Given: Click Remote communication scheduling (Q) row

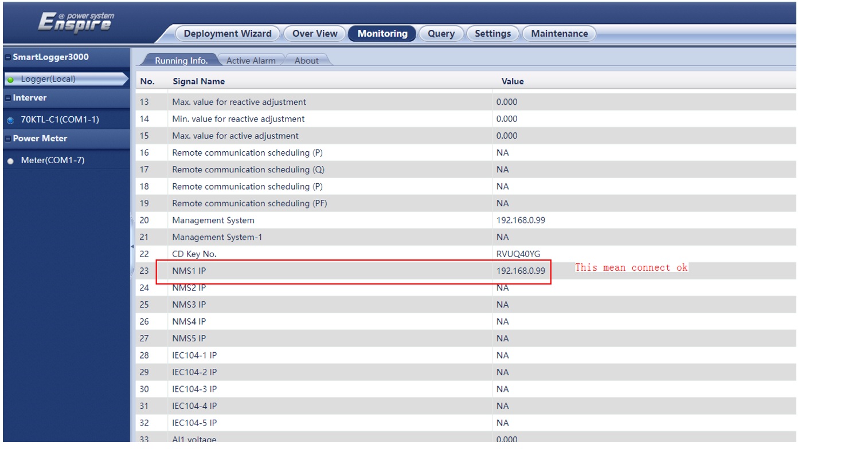Looking at the screenshot, I should click(x=466, y=170).
